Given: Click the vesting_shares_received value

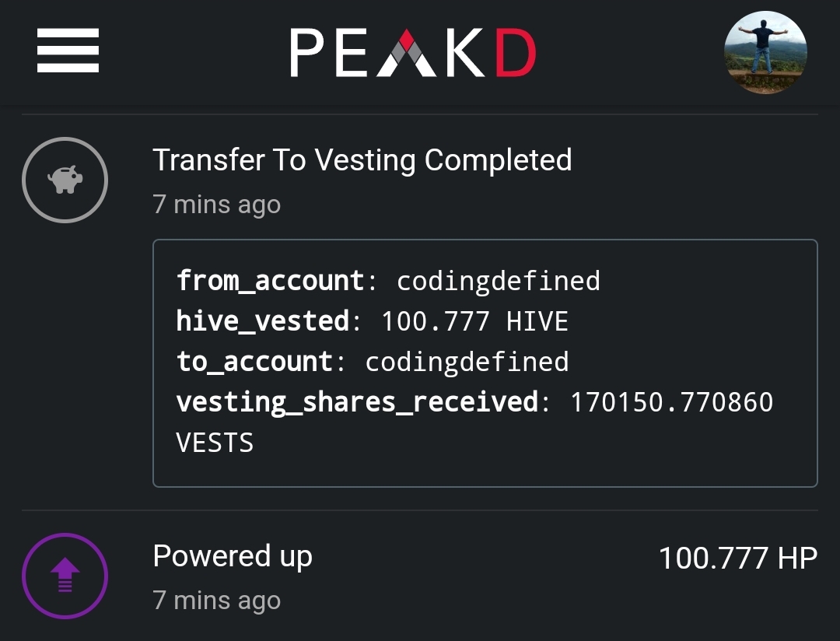Looking at the screenshot, I should click(x=671, y=402).
